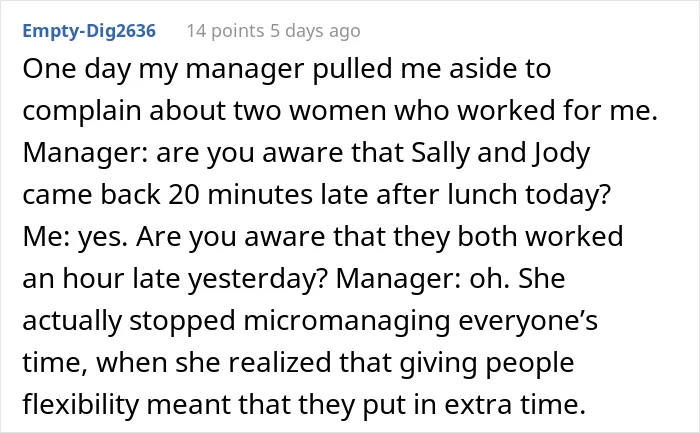Image resolution: width=700 pixels, height=433 pixels.
Task: Click the word "everyone’s" in the comment
Action: [528, 321]
